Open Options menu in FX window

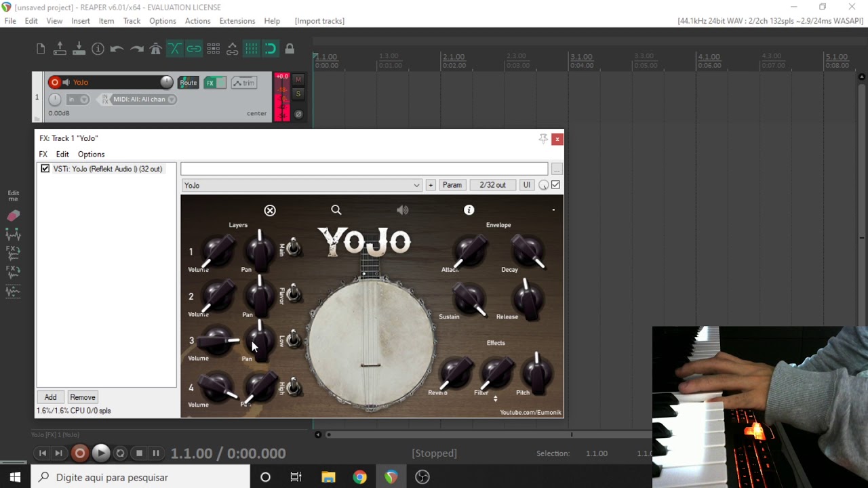coord(91,155)
